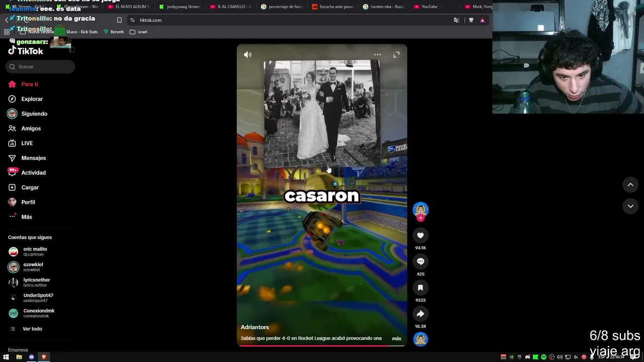Open the israel bookmarks folder
The image size is (644, 362).
[138, 32]
